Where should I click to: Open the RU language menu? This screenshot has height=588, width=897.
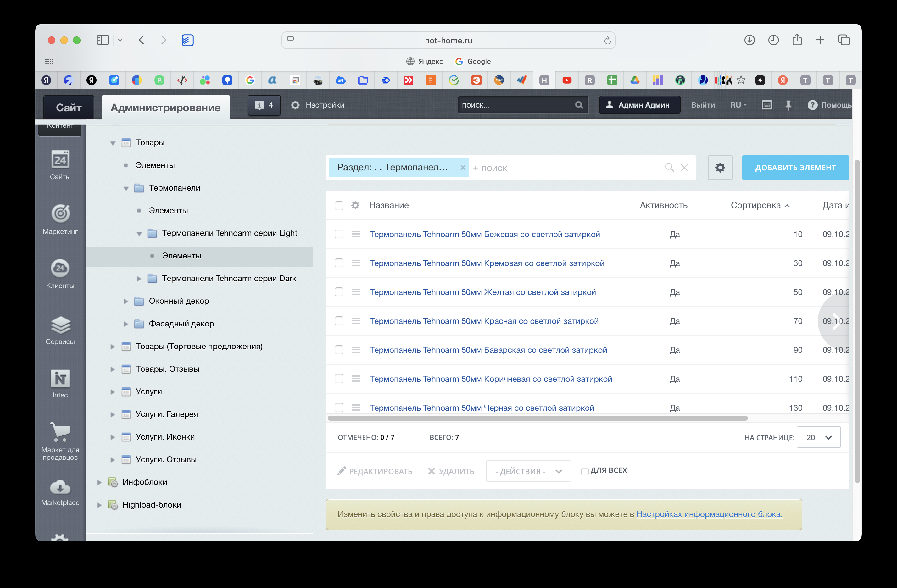point(738,105)
